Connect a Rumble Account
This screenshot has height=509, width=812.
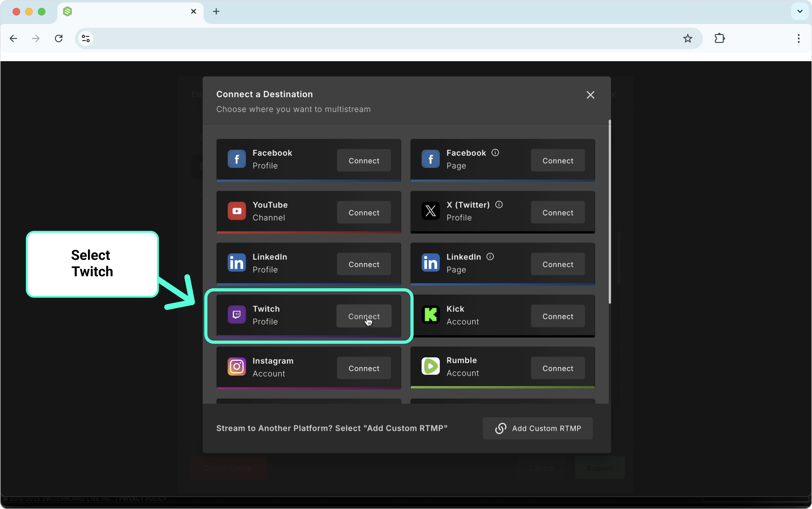(x=557, y=368)
